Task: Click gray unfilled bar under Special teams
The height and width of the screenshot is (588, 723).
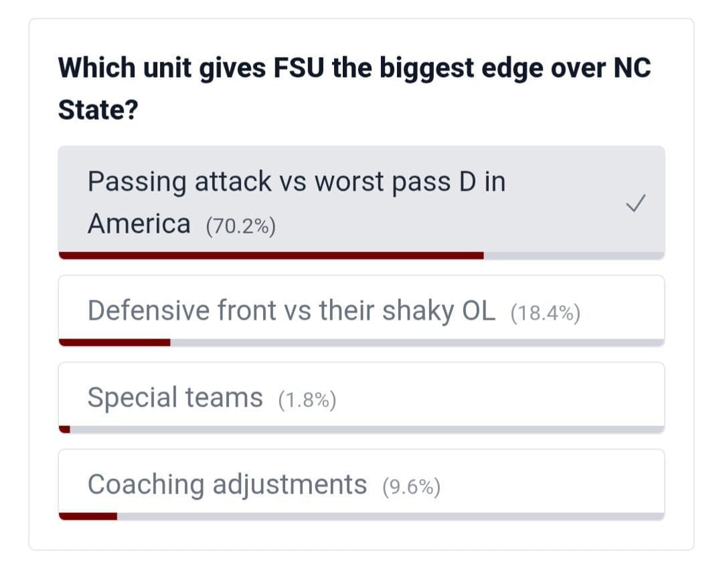Action: (x=367, y=429)
